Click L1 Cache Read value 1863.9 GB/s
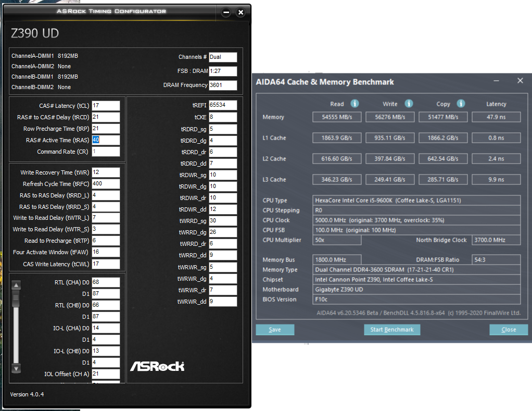The image size is (532, 411). 337,138
